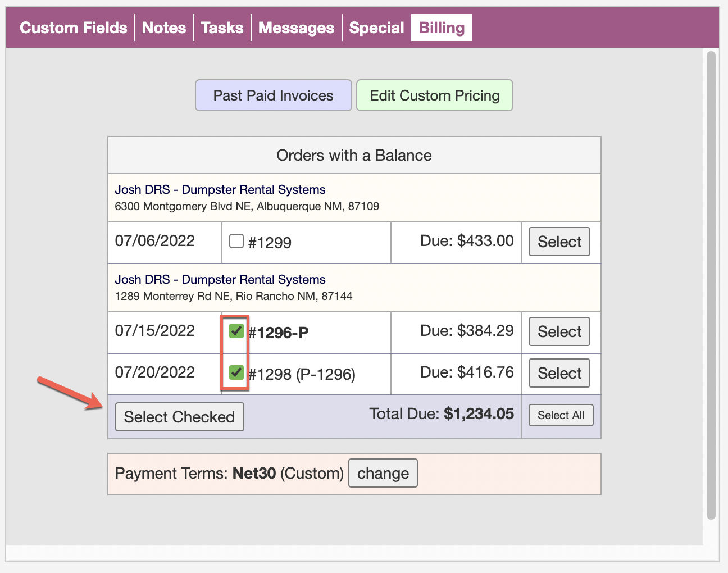
Task: Switch to the Notes tab
Action: 164,28
